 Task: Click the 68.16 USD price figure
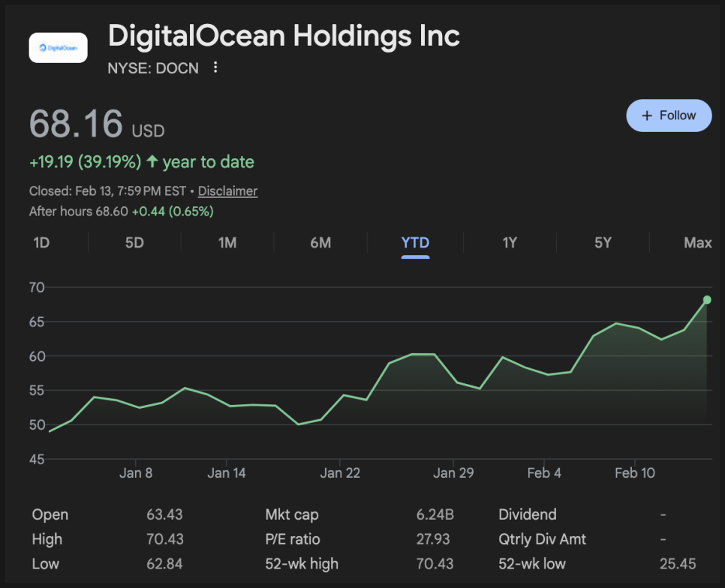(76, 124)
